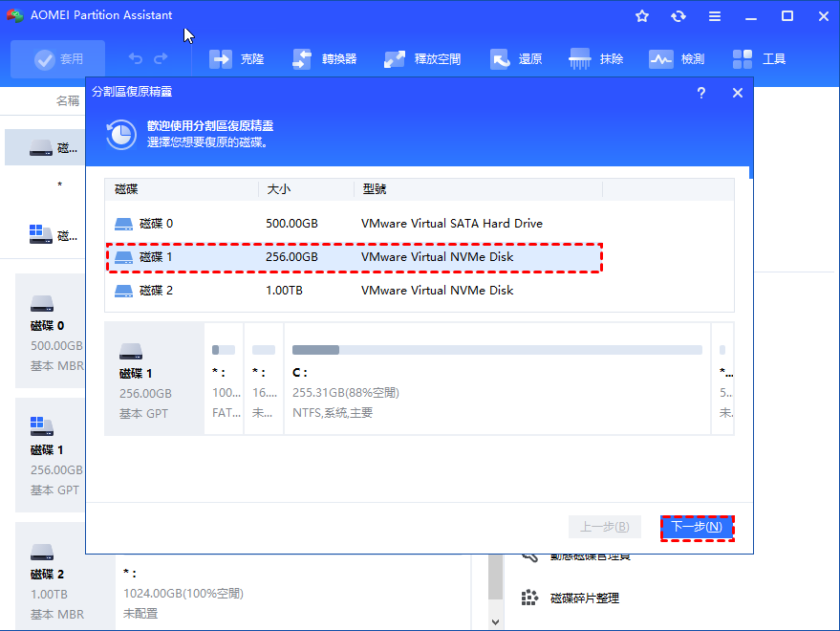
Task: Click 磁碟碎片整理 in main window's right panel
Action: [571, 598]
